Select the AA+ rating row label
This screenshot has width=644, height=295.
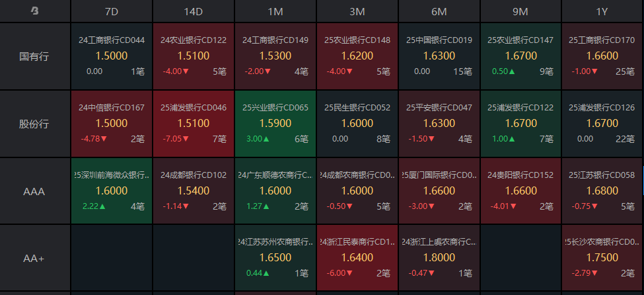click(x=35, y=258)
